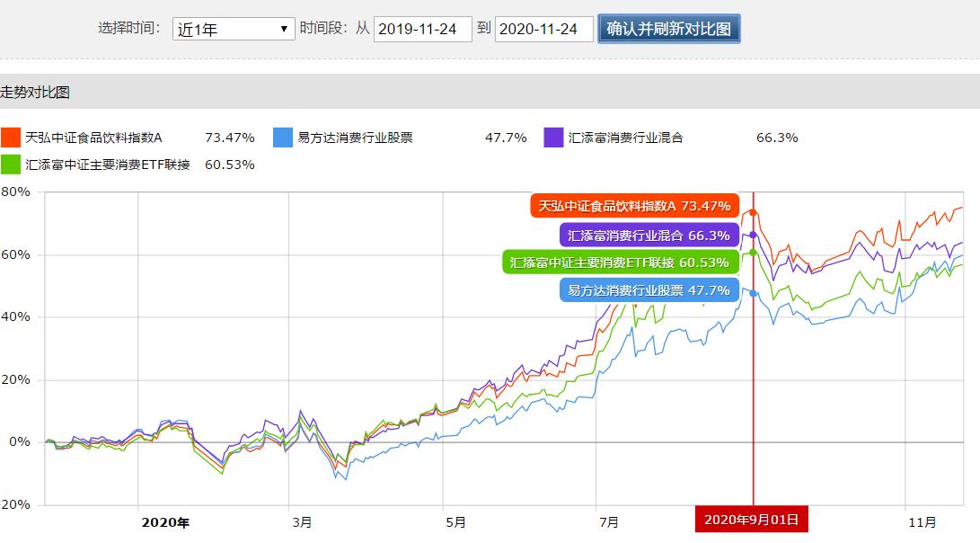Toggle the blue legend square for 易方达消费行业股票
This screenshot has height=543, width=980.
click(x=283, y=138)
